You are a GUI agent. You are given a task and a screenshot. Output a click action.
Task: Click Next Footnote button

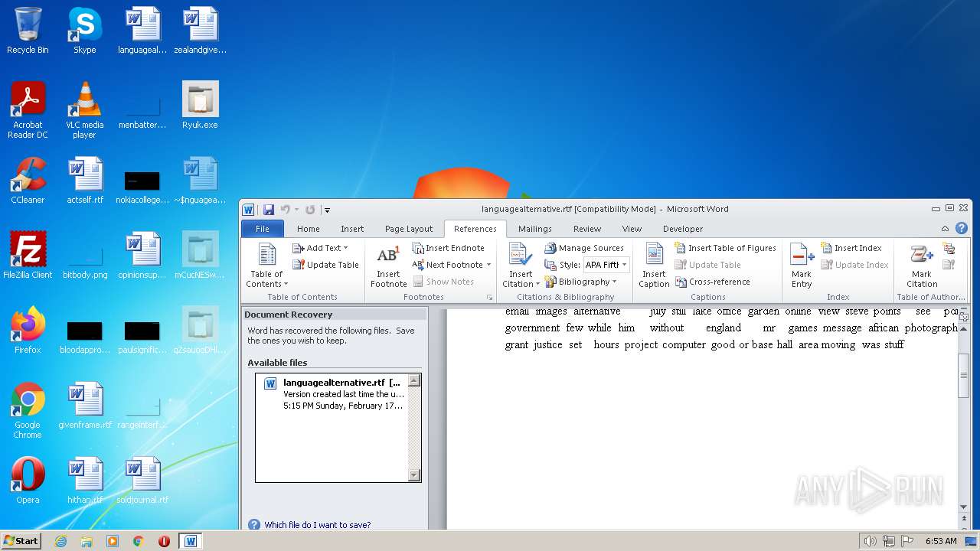448,265
